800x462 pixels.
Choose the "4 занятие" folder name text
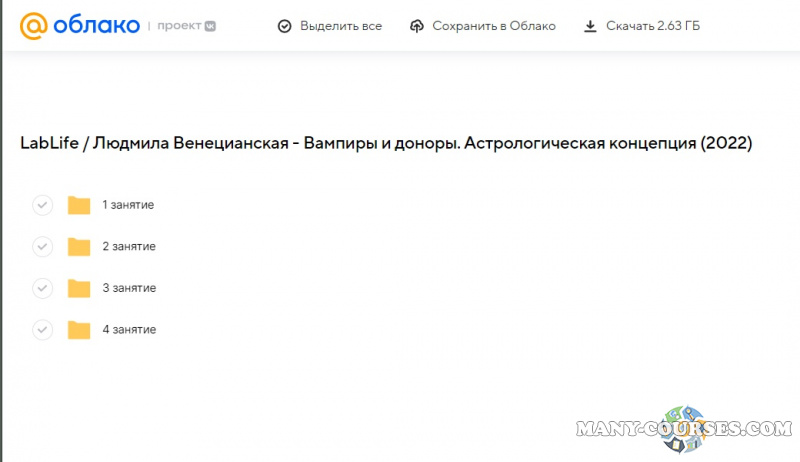click(129, 329)
